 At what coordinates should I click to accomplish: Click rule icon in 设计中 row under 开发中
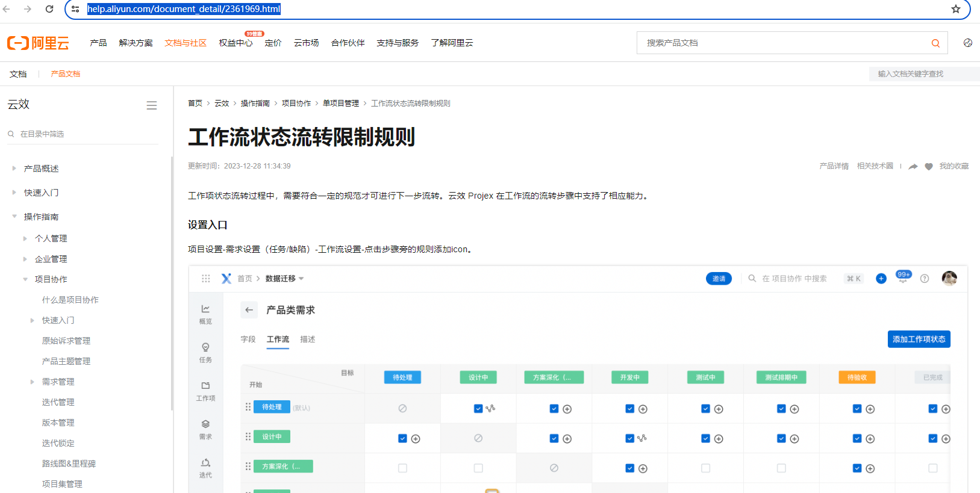(x=642, y=438)
